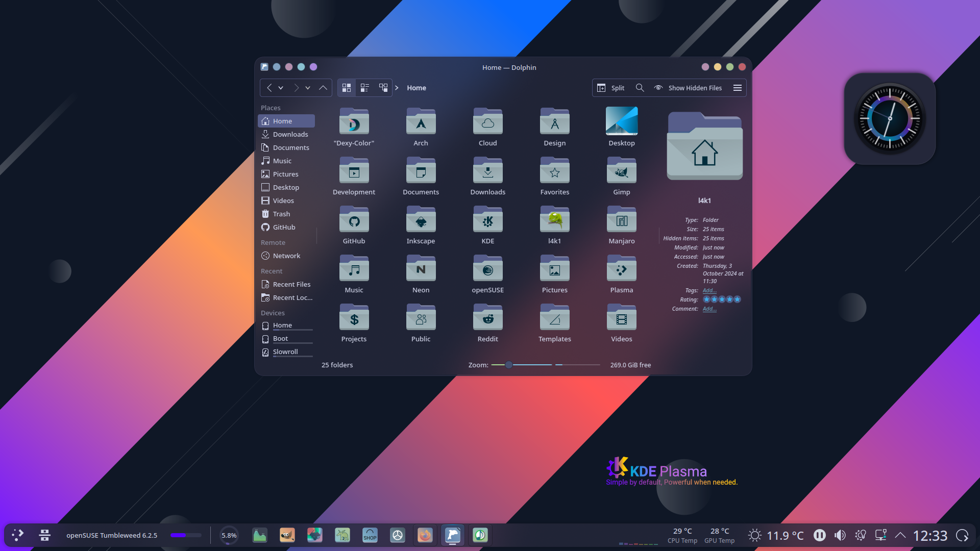Viewport: 980px width, 551px height.
Task: Open the Templates folder
Action: [554, 322]
